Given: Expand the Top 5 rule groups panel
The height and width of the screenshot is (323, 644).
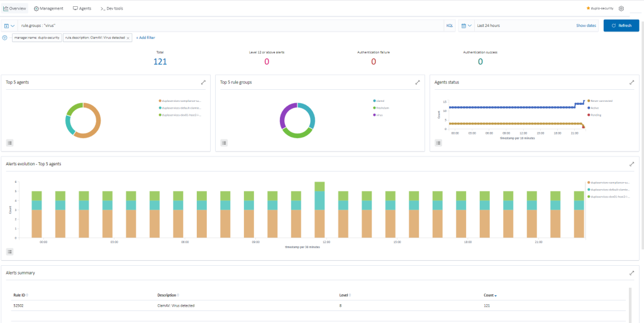Looking at the screenshot, I should coord(418,82).
